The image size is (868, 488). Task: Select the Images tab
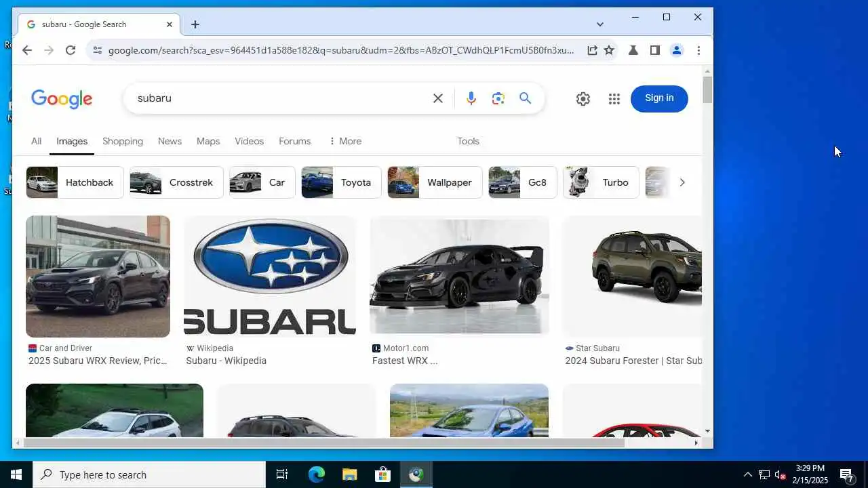pyautogui.click(x=72, y=141)
